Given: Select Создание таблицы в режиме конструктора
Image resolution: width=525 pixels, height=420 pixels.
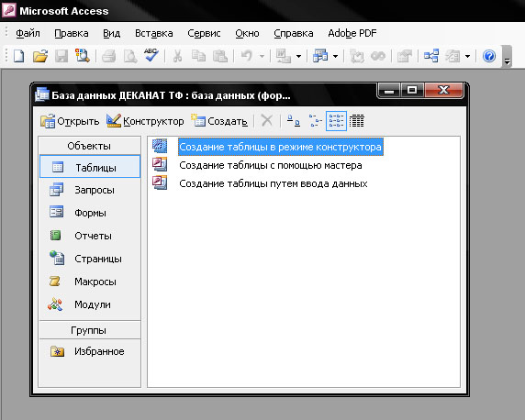Looking at the screenshot, I should (x=280, y=147).
